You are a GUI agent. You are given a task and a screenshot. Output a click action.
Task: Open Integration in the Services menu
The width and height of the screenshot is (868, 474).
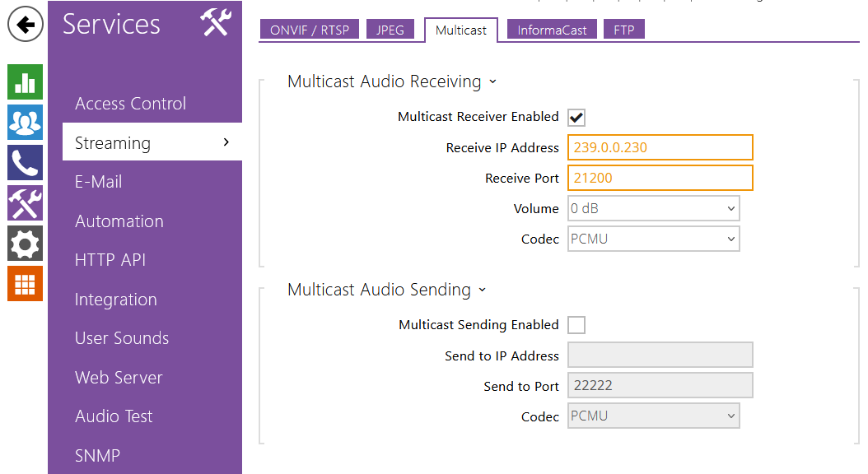click(x=115, y=300)
